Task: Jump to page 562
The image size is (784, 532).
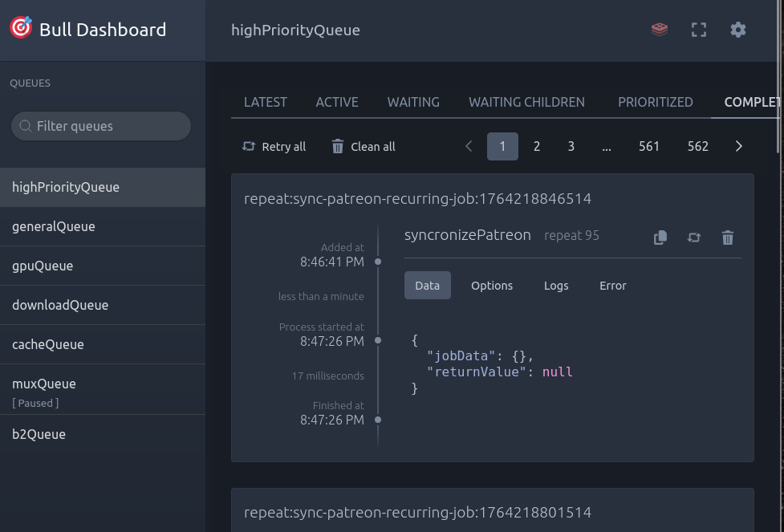Action: coord(698,146)
